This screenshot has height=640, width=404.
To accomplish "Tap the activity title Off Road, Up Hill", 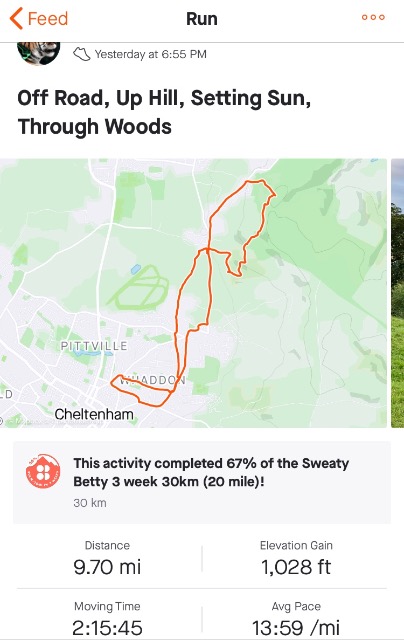I will (x=164, y=112).
